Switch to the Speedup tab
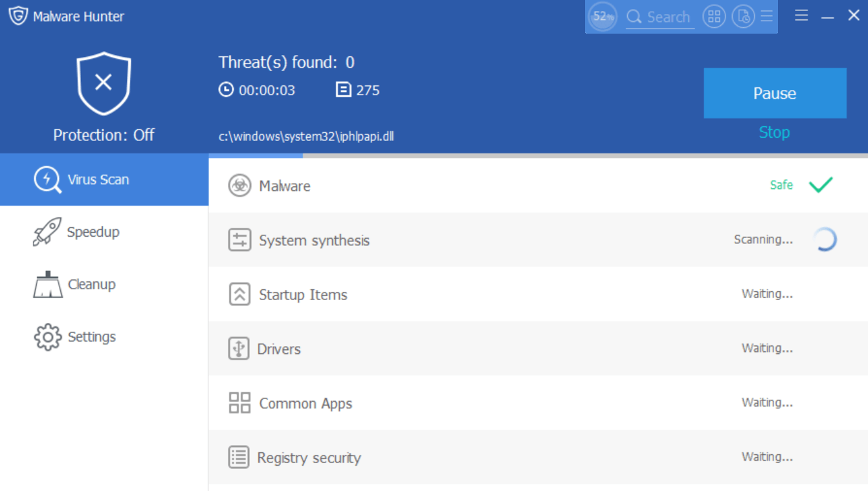868x491 pixels. point(93,232)
